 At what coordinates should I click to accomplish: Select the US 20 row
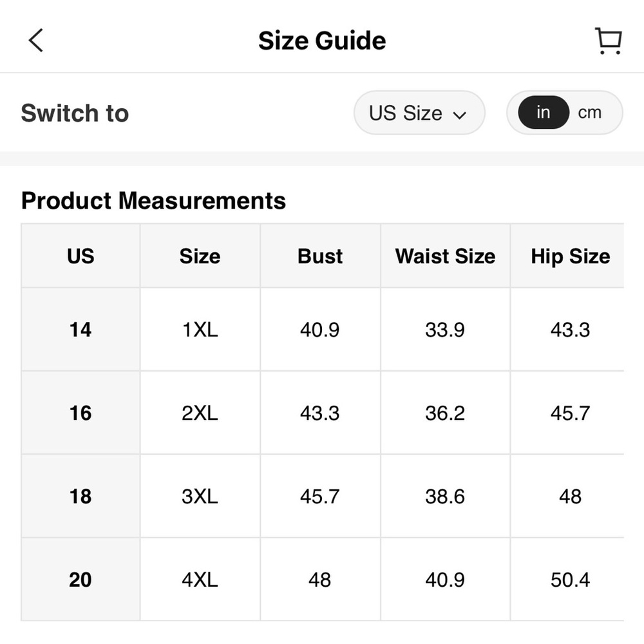coord(80,580)
